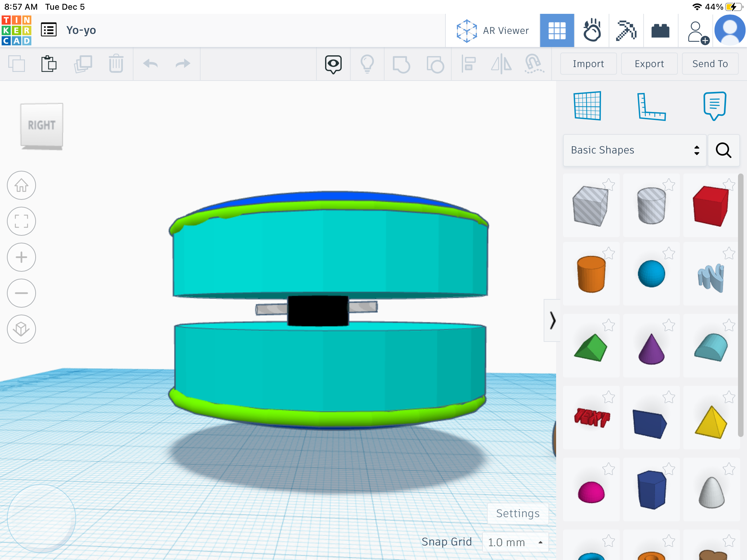Click the shapes panel scrollbar
Screen dimensions: 747x560
(x=740, y=306)
